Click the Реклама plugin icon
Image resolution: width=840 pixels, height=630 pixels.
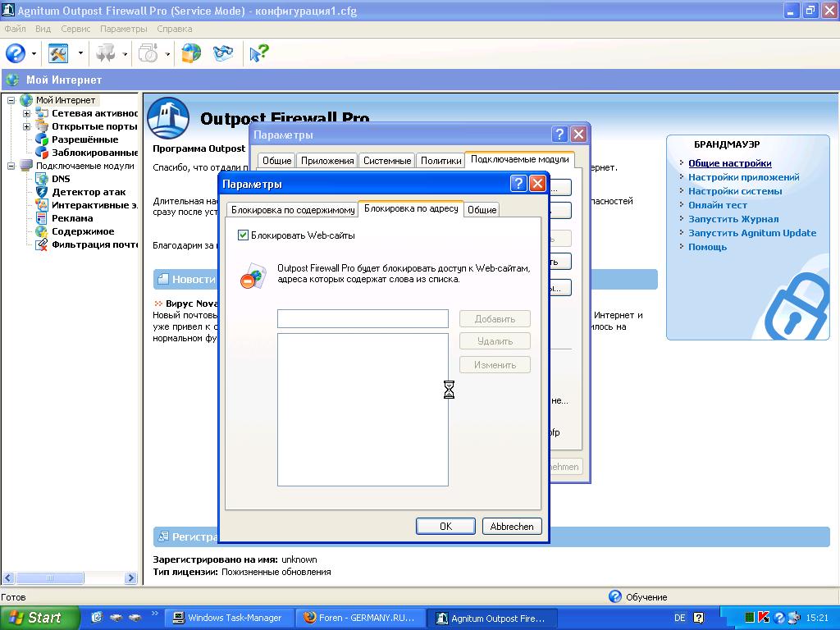[41, 218]
